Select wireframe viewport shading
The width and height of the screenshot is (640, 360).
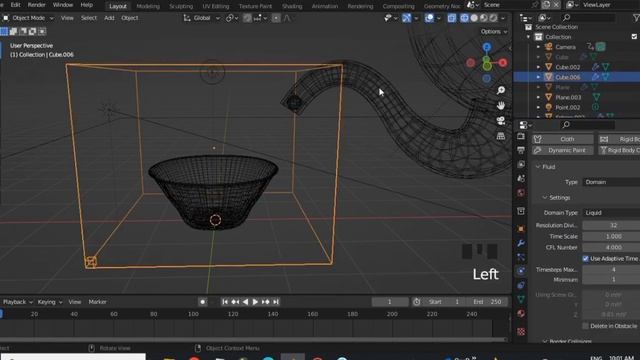(x=464, y=18)
